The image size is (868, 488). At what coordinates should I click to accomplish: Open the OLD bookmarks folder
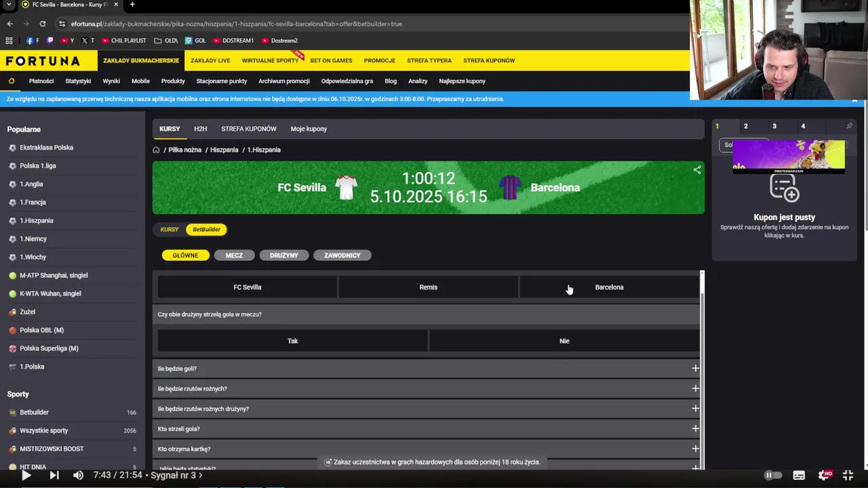click(165, 41)
